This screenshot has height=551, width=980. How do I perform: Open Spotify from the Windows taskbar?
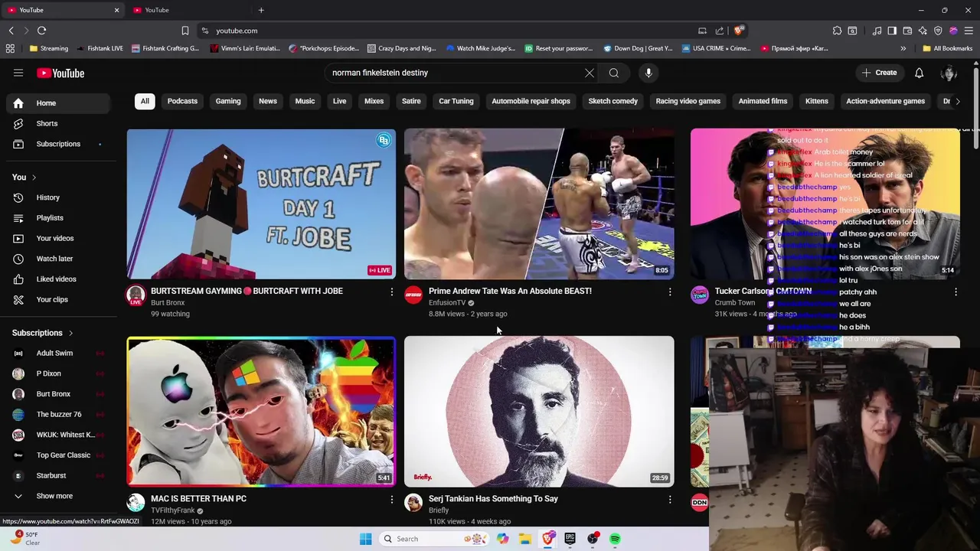tap(615, 539)
